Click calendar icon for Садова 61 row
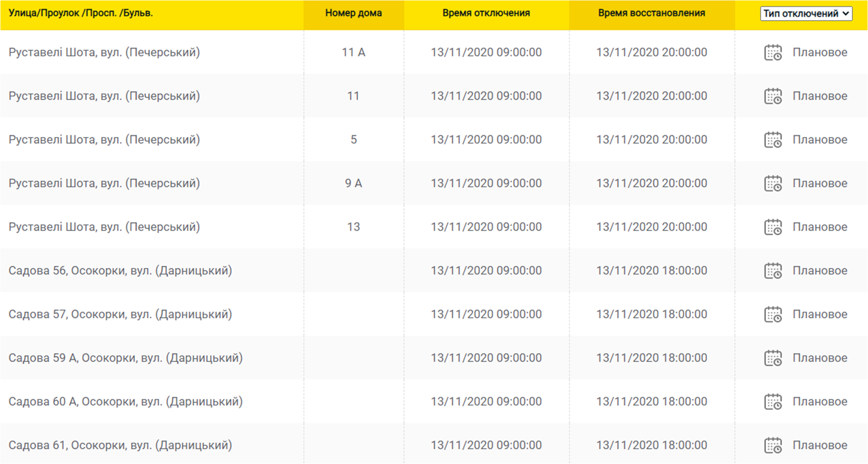Viewport: 868px width, 464px height. click(773, 446)
